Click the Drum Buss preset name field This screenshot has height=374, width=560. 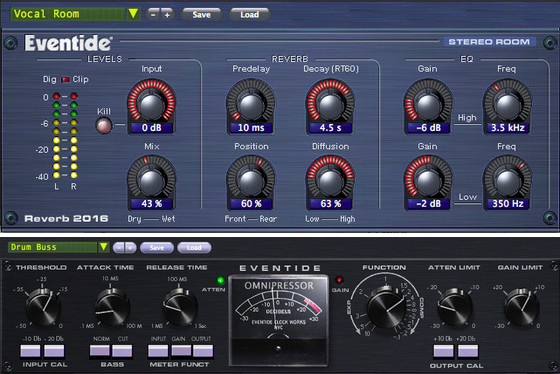[53, 247]
